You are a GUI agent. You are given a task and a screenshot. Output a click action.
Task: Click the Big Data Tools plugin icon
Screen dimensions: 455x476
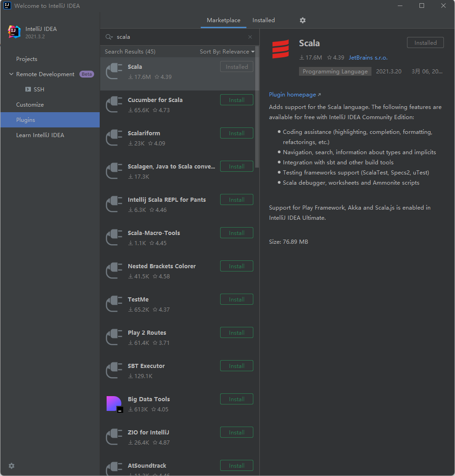point(114,404)
